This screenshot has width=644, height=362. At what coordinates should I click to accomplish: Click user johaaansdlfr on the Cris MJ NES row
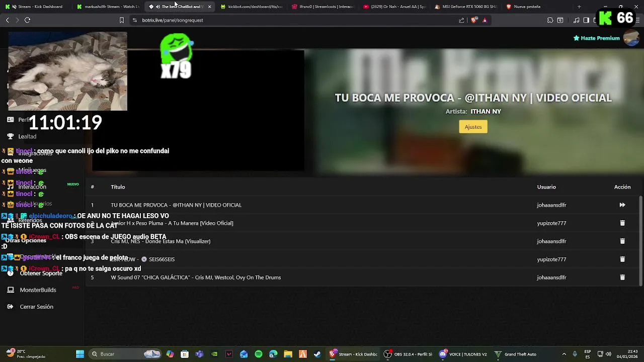(551, 241)
